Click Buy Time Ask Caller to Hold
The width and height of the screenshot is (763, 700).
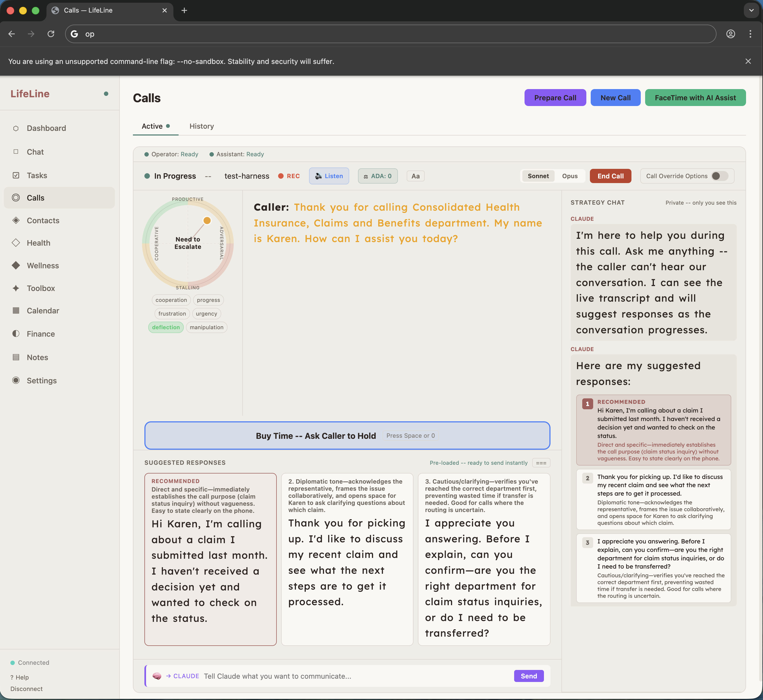pos(347,436)
